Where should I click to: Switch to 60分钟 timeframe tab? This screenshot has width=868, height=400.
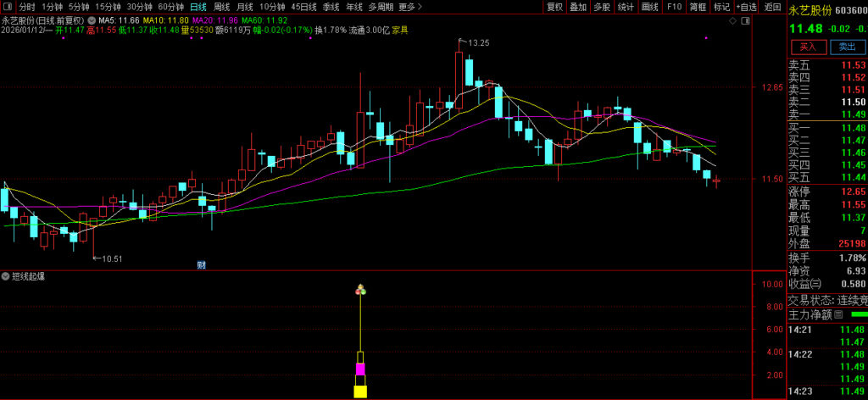click(170, 6)
